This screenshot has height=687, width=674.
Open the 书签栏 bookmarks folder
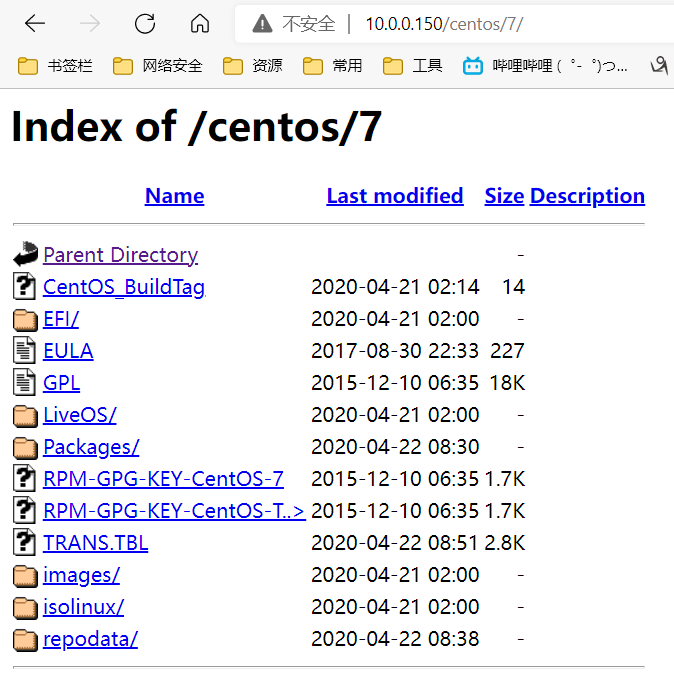click(55, 66)
